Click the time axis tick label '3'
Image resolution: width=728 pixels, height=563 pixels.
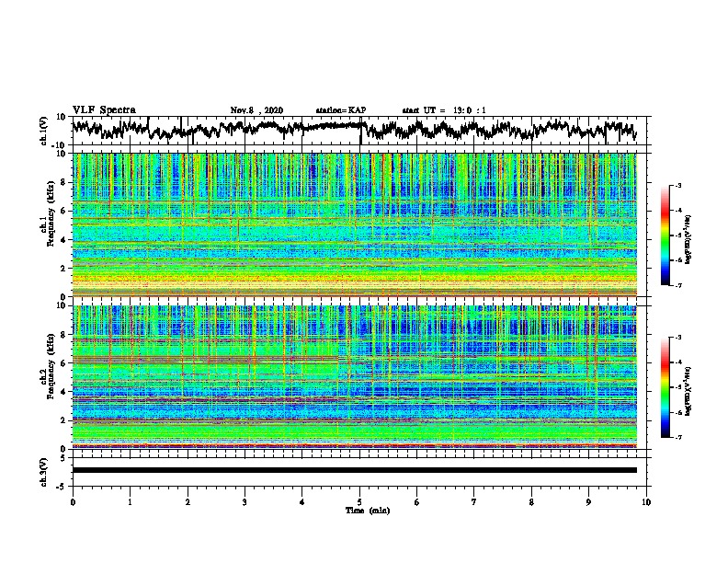245,502
